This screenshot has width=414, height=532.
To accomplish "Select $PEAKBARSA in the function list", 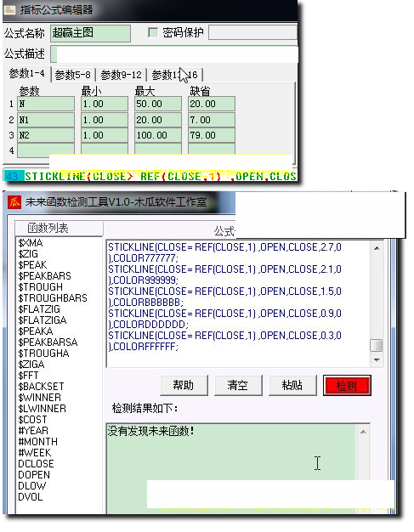I will click(48, 342).
